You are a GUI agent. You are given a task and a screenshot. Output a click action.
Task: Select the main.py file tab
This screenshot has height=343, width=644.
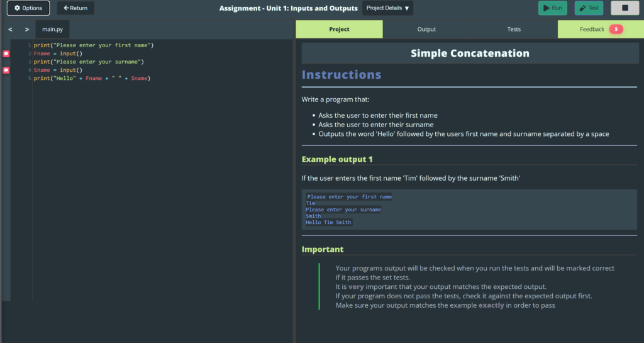click(x=53, y=30)
